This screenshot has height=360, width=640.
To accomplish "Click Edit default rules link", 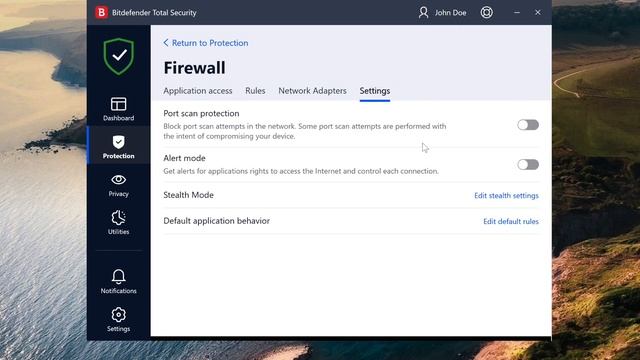I will [511, 221].
